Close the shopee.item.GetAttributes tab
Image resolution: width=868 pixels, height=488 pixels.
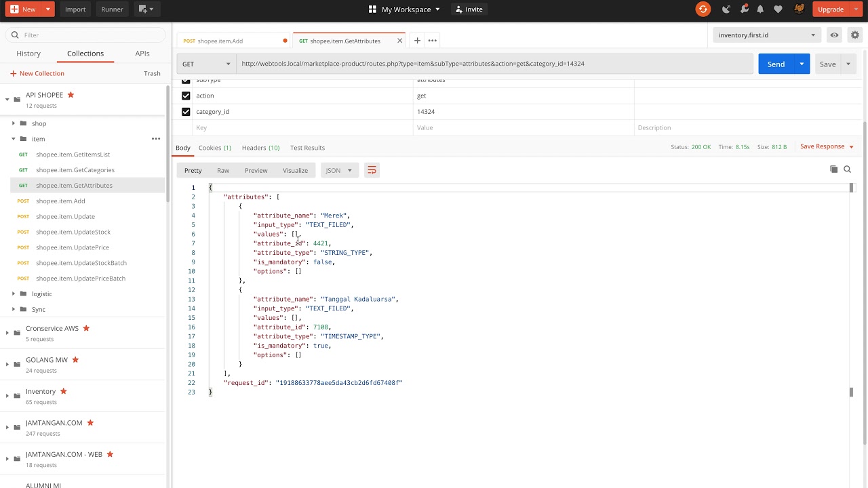[399, 41]
